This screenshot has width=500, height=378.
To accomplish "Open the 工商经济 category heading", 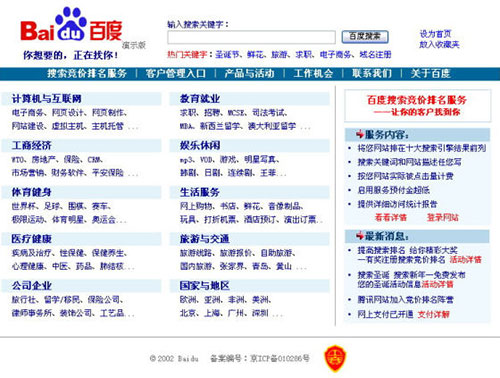I will [32, 145].
